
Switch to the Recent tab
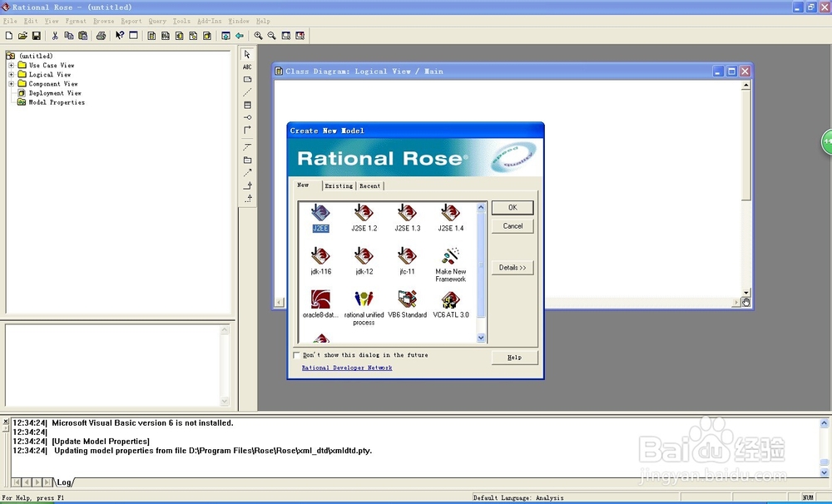[370, 185]
